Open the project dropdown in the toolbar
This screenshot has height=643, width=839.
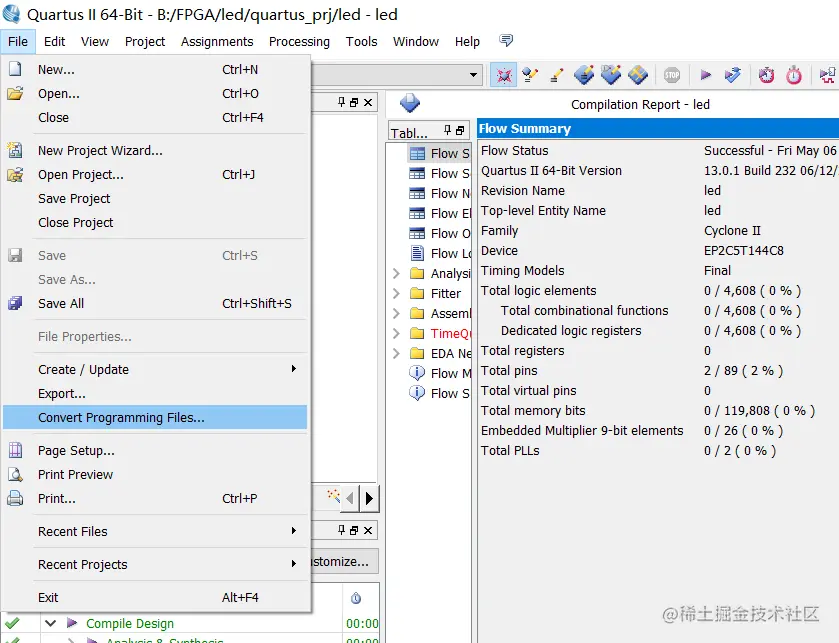474,74
